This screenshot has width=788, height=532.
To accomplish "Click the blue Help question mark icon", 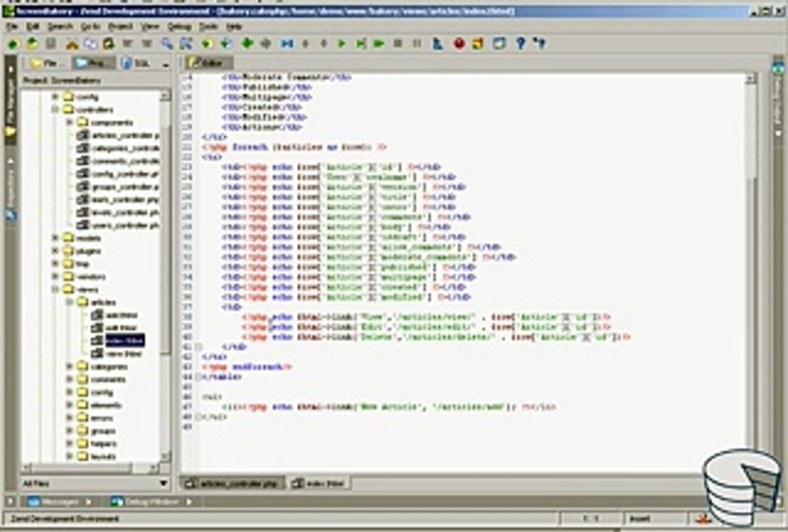I will click(x=520, y=44).
